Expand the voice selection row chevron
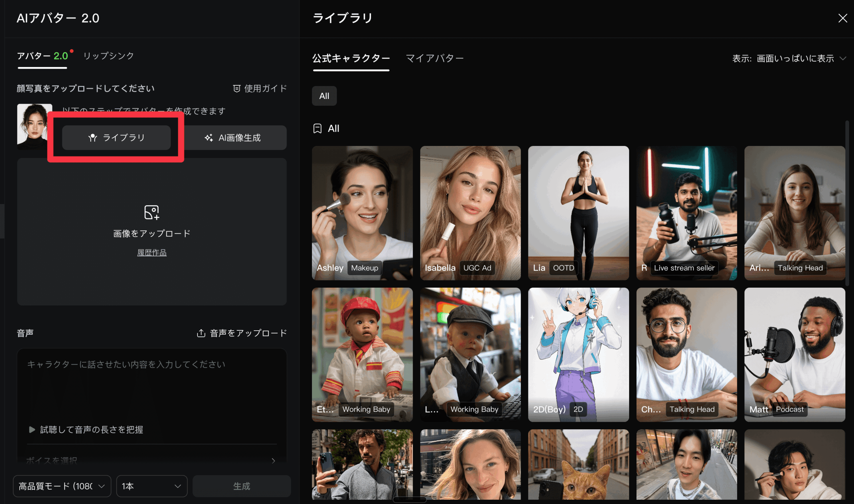854x504 pixels. [273, 461]
